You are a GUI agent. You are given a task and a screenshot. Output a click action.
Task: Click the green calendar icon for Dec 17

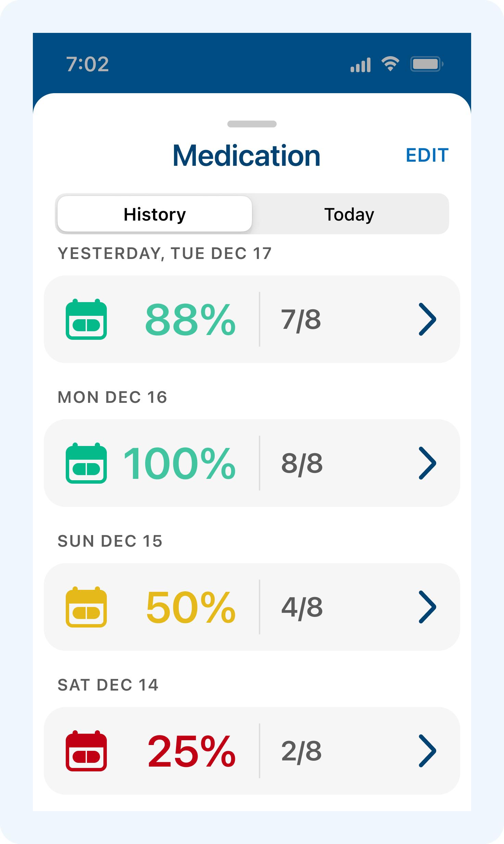click(86, 319)
